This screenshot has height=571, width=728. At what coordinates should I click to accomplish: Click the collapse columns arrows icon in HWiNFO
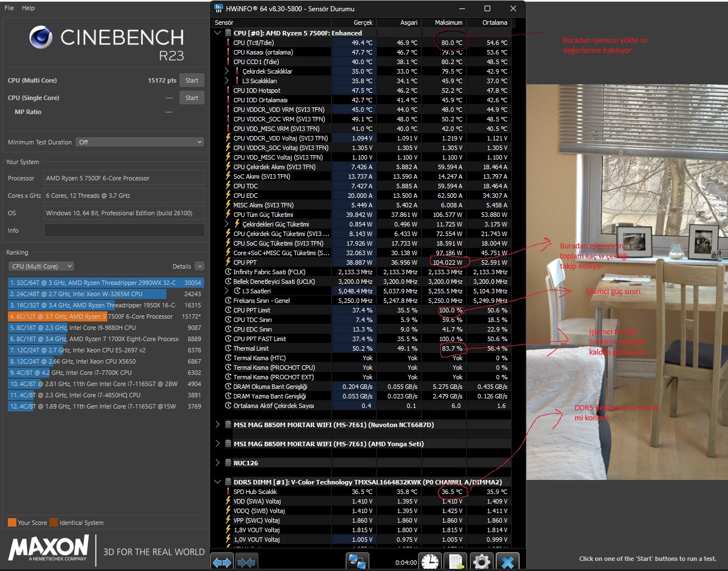click(x=246, y=561)
